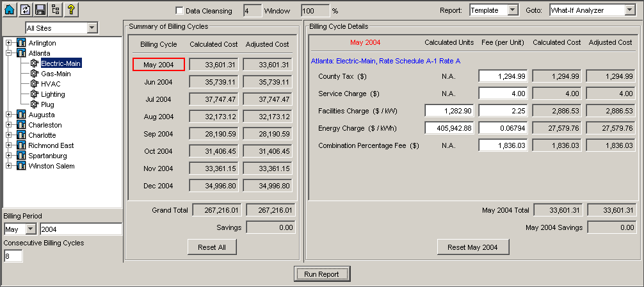
Task: Select the HVAC meter icon
Action: (x=34, y=84)
